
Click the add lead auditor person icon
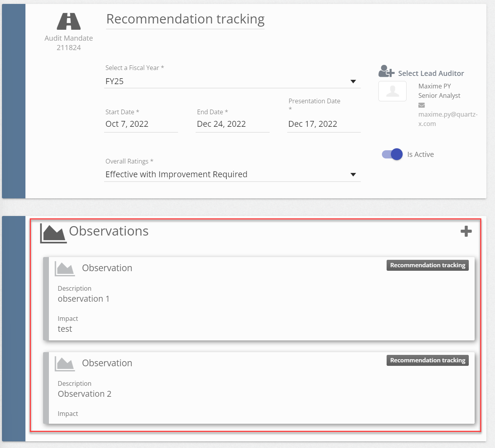(386, 71)
